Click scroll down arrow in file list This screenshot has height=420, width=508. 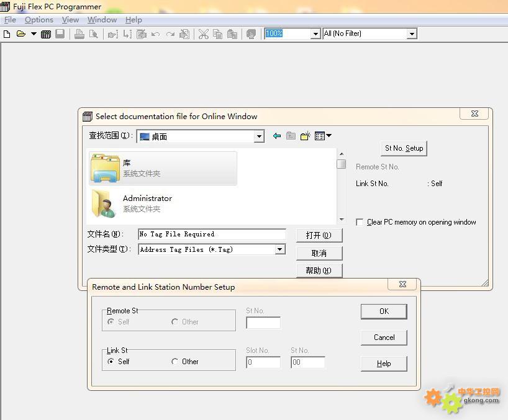(342, 220)
